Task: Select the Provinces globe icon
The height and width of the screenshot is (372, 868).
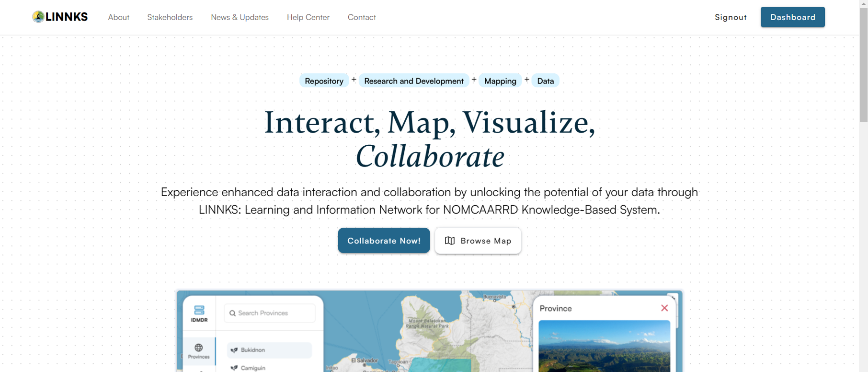Action: click(199, 348)
